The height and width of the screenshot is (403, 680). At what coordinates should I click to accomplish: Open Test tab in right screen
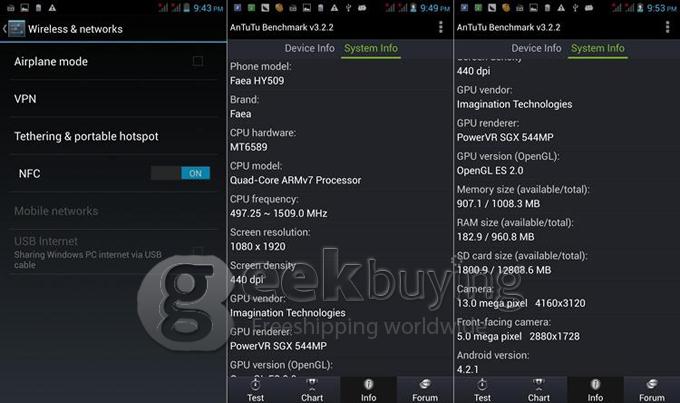click(x=482, y=390)
